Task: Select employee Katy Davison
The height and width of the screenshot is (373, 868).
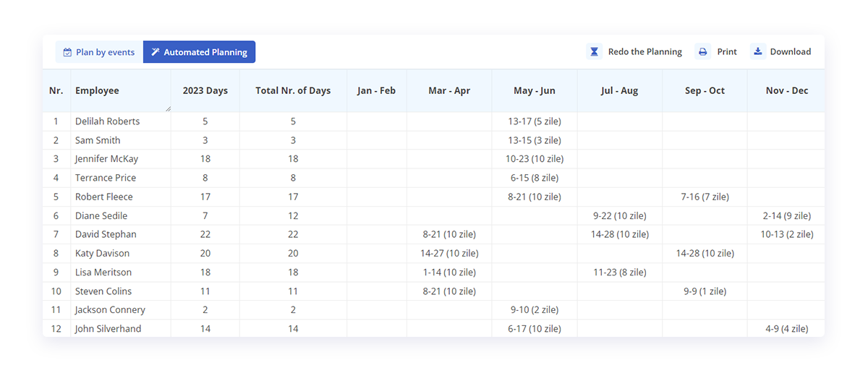Action: click(103, 253)
